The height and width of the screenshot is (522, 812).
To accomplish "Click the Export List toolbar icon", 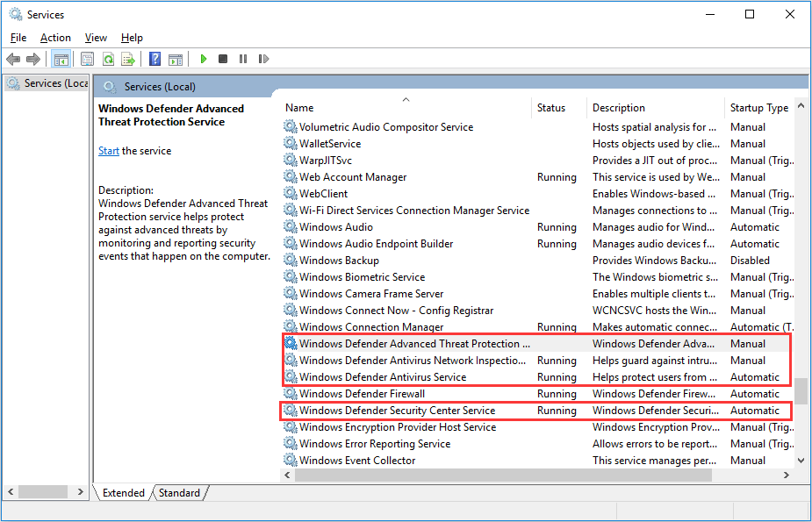I will [128, 59].
